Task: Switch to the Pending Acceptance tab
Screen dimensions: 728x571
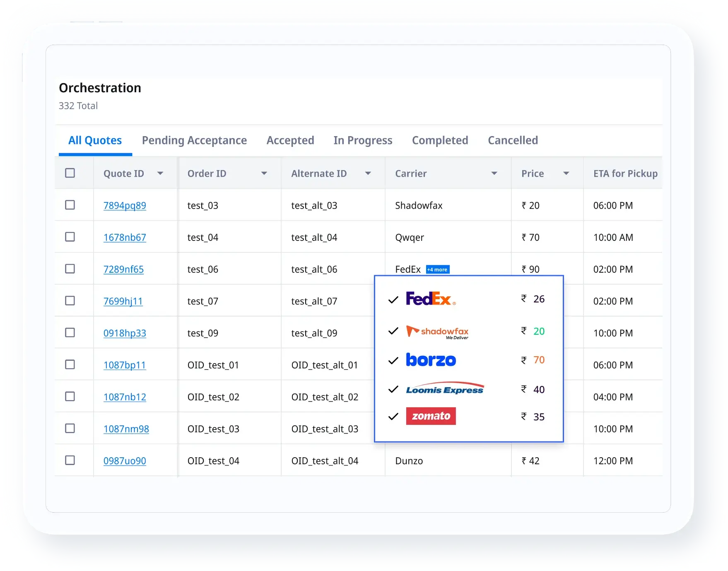Action: point(194,140)
